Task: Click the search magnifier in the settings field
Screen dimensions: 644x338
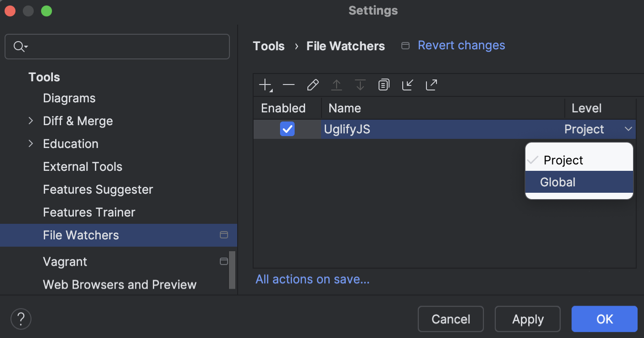Action: [18, 46]
